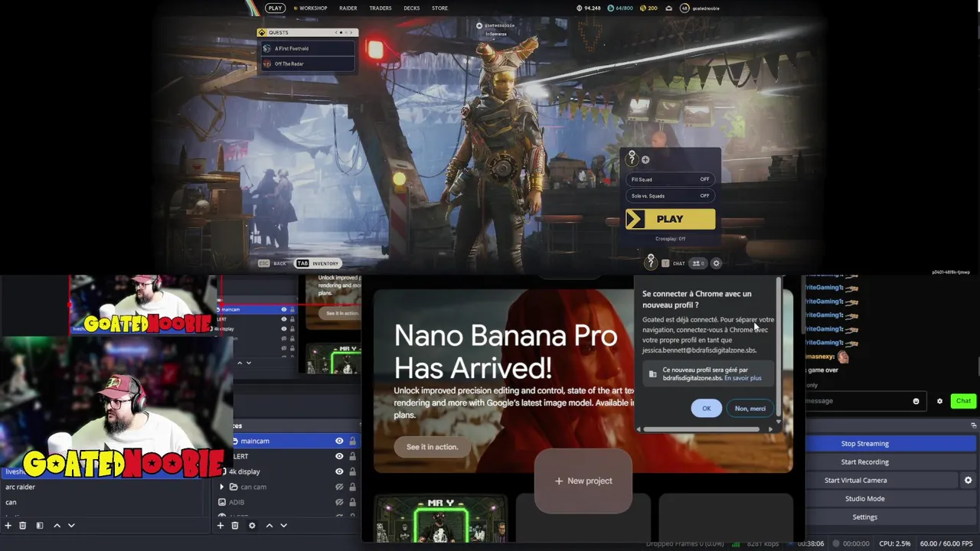The width and height of the screenshot is (980, 551).
Task: Move source down with Sources down arrow
Action: coord(283,526)
